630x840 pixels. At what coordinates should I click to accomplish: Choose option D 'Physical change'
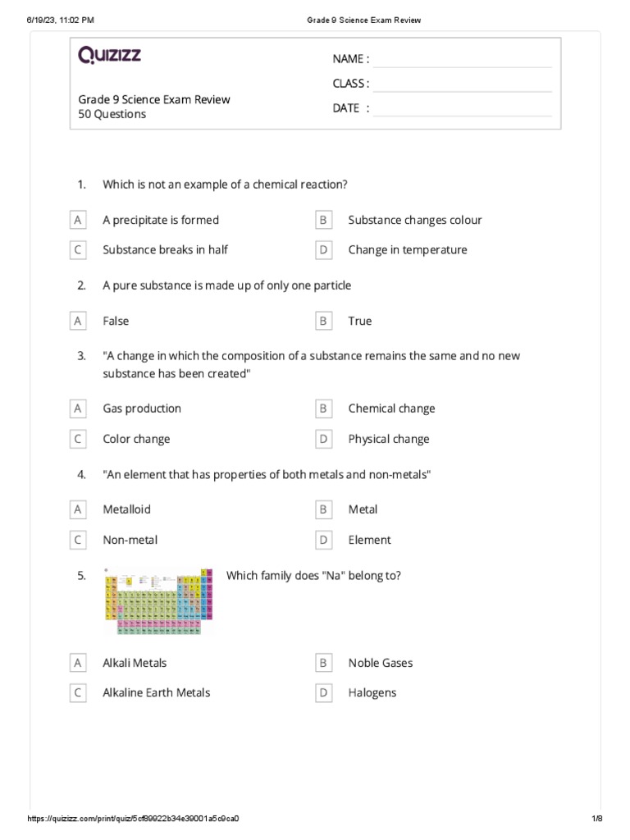click(x=323, y=439)
